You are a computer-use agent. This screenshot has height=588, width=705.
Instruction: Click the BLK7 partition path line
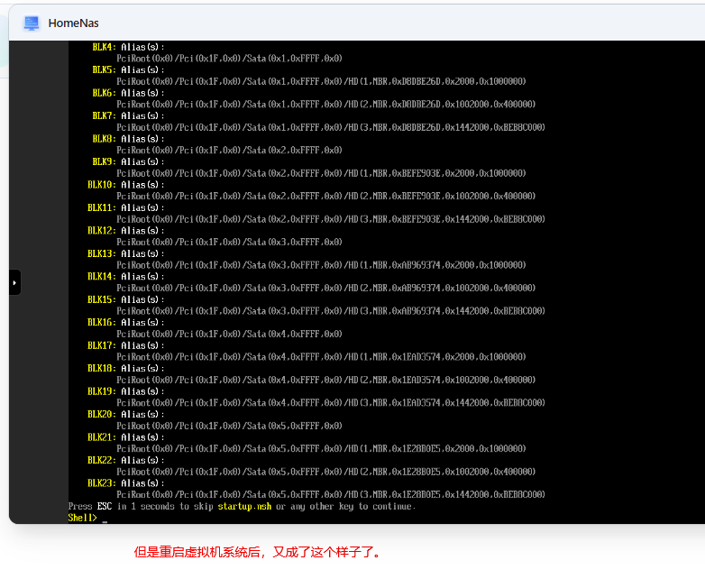click(x=330, y=127)
